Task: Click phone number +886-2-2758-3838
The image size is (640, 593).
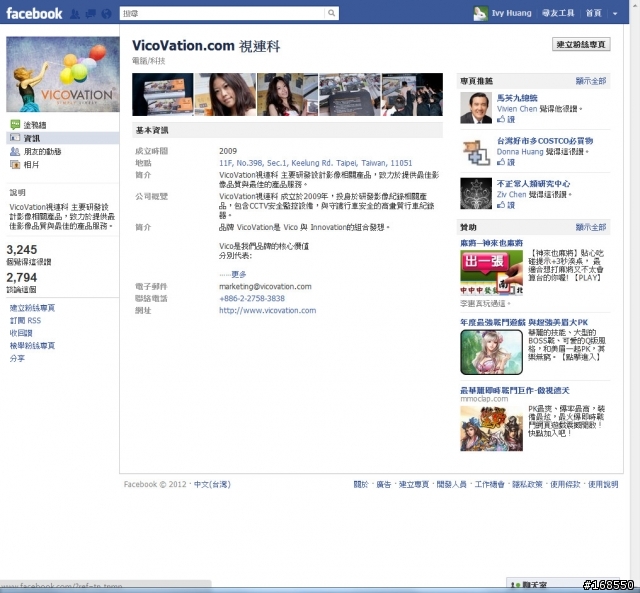Action: (x=252, y=298)
